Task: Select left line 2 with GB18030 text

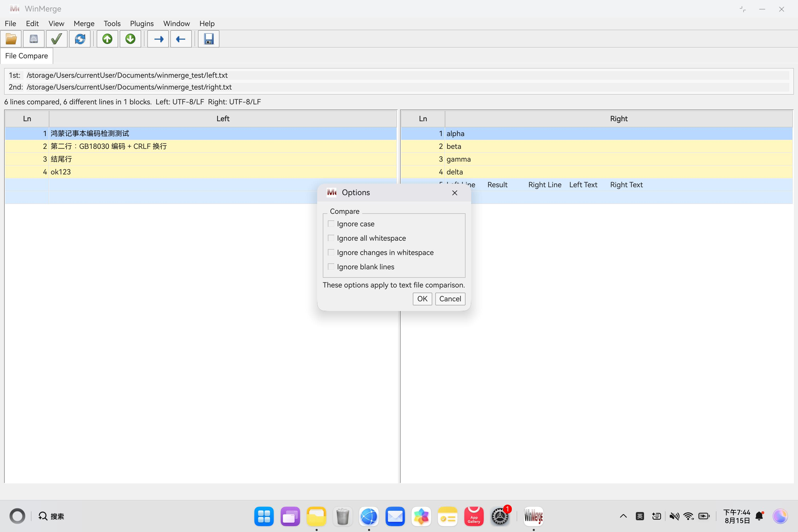Action: (201, 146)
